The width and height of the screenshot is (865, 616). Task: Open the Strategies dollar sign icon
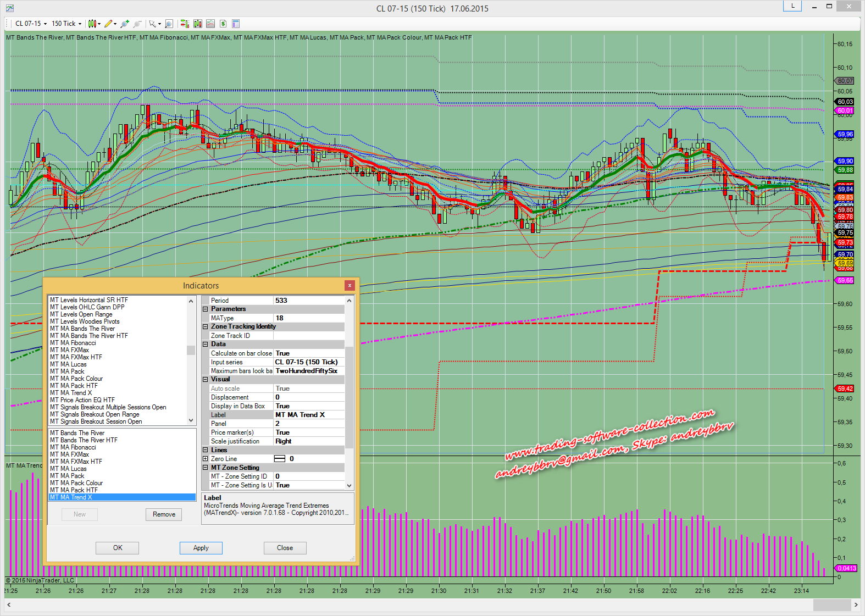pyautogui.click(x=223, y=24)
